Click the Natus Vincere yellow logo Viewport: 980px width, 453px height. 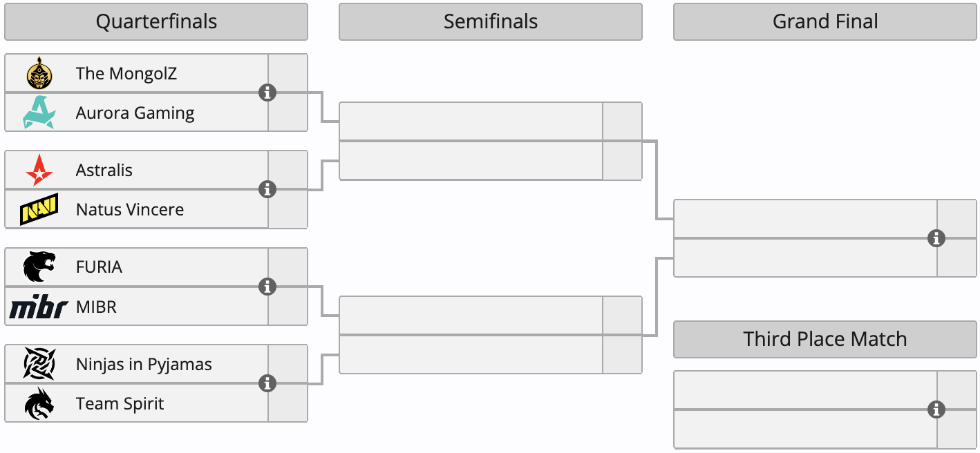point(39,209)
